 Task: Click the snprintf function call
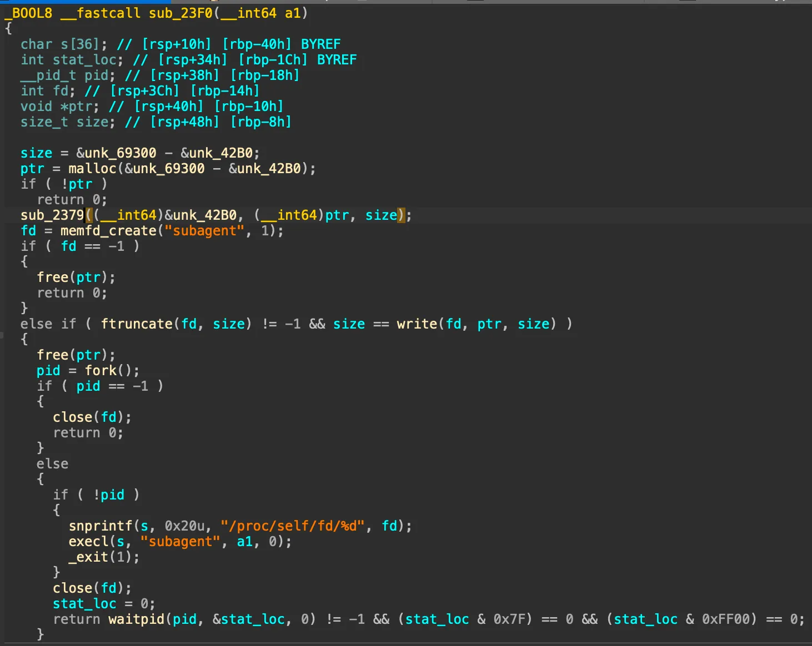[101, 526]
